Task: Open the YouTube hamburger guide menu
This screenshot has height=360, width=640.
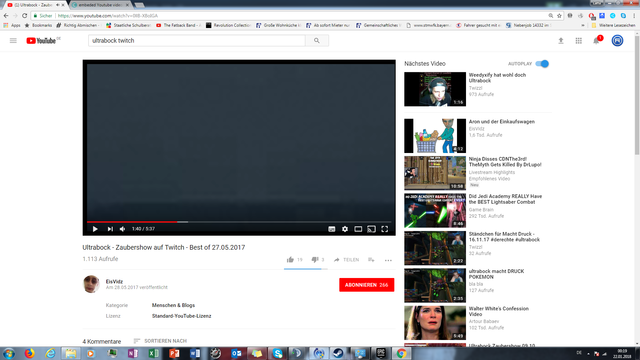Action: pyautogui.click(x=13, y=40)
